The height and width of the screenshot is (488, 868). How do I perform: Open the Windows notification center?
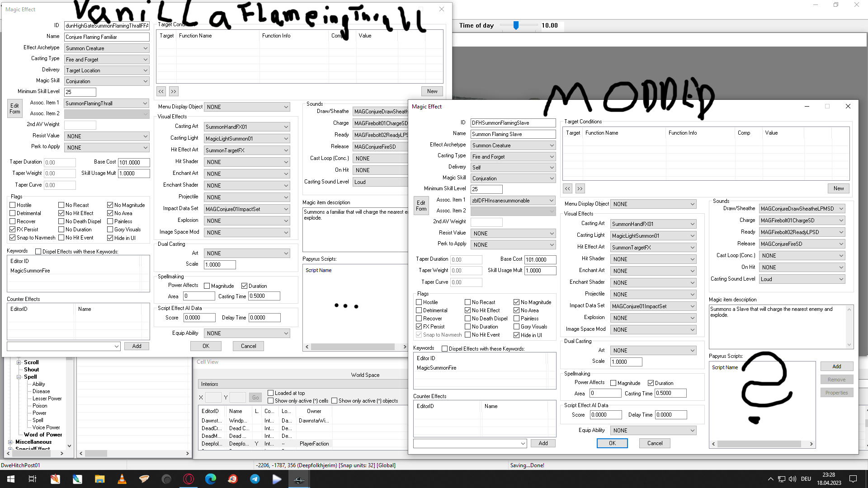(x=853, y=479)
